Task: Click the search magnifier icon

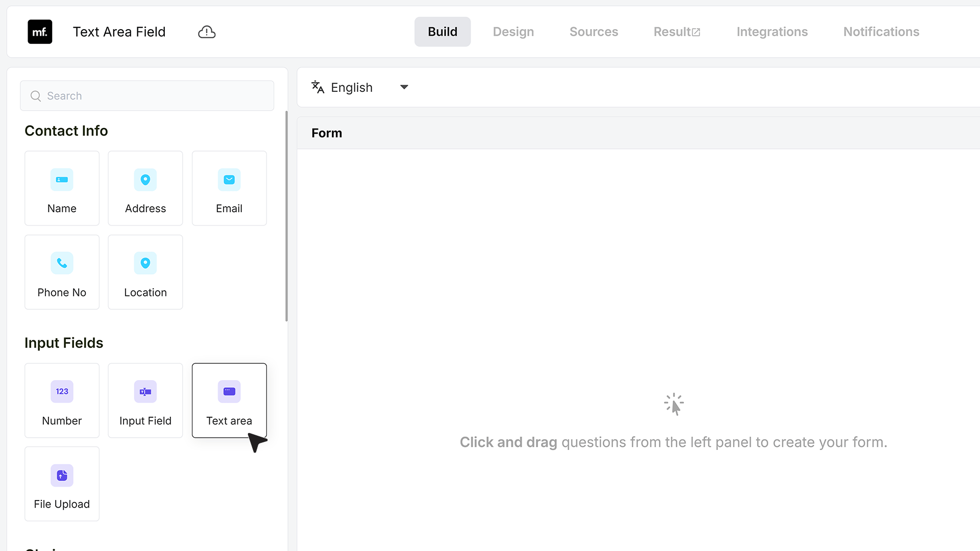Action: pyautogui.click(x=36, y=96)
